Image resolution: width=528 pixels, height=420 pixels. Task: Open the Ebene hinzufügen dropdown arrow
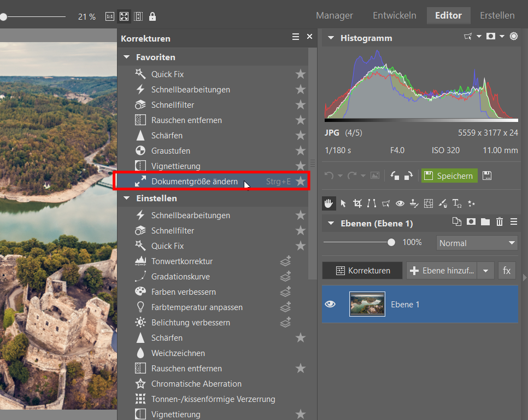[x=485, y=271]
